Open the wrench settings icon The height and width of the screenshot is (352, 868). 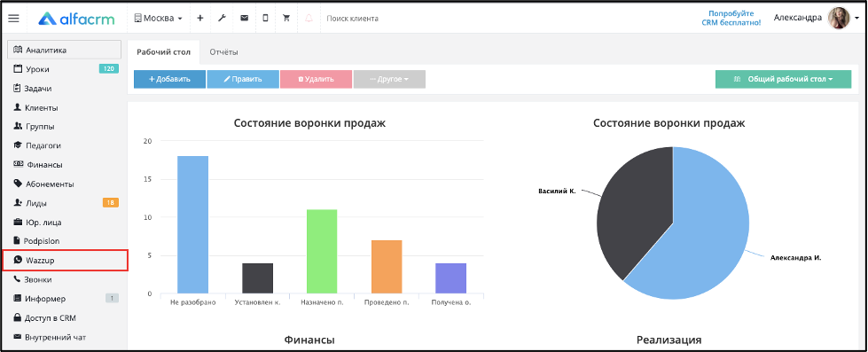coord(222,19)
